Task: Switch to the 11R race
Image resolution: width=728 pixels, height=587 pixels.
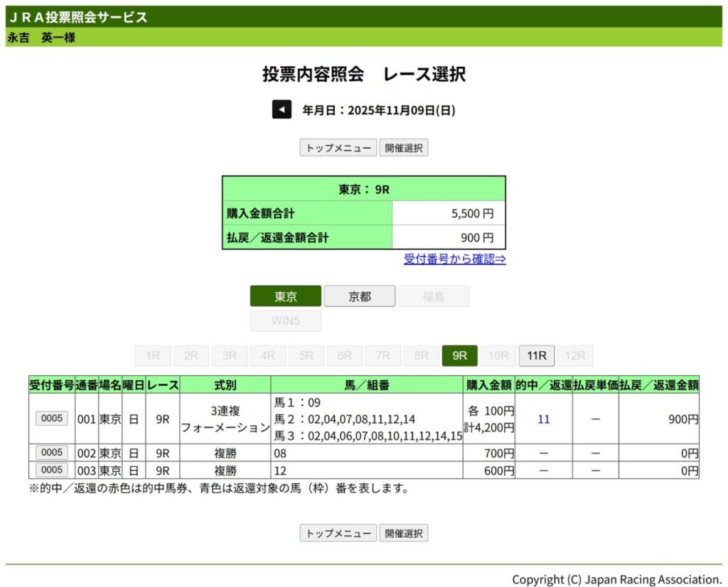Action: click(537, 356)
